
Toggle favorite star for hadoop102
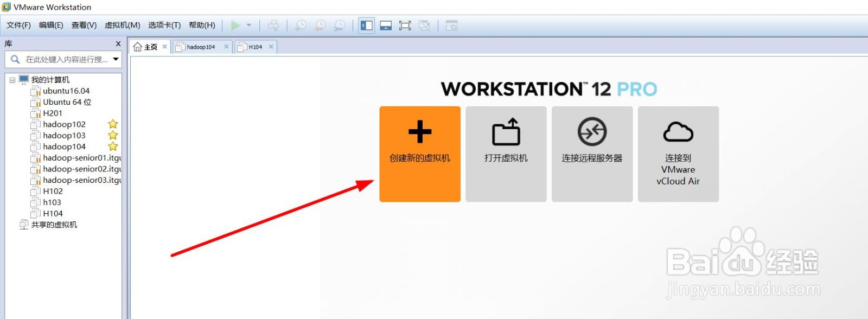pyautogui.click(x=113, y=124)
